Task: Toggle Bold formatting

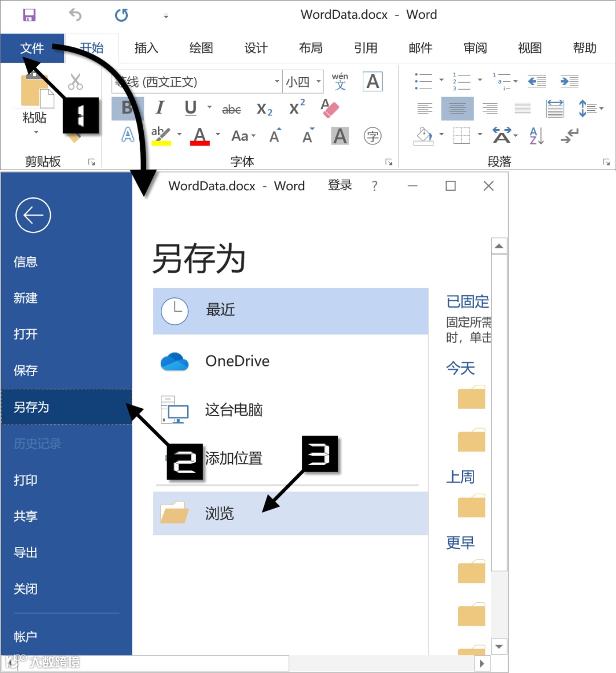Action: tap(127, 108)
